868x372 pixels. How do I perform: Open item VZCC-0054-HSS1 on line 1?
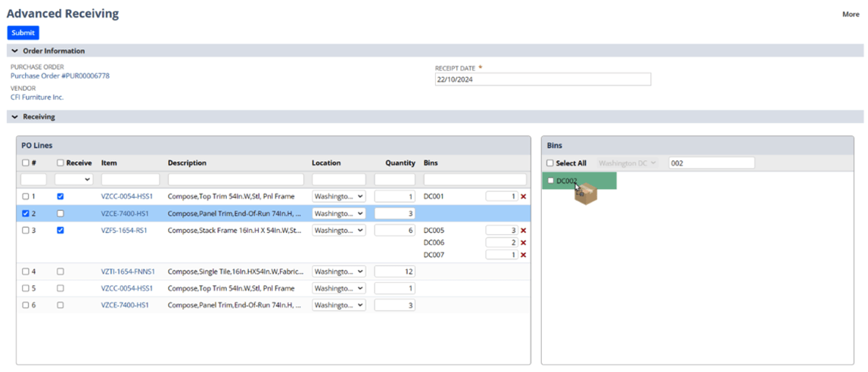[127, 197]
